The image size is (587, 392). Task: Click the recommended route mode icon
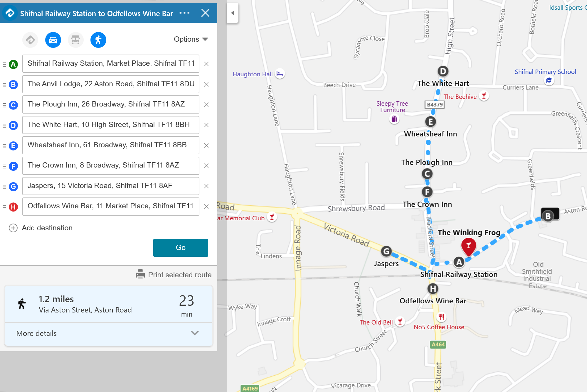pos(30,40)
